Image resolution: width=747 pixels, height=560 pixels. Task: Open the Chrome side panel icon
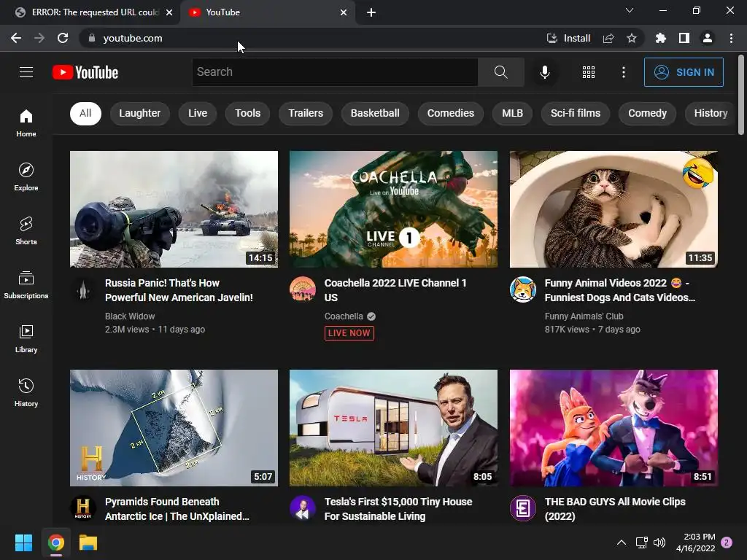684,38
